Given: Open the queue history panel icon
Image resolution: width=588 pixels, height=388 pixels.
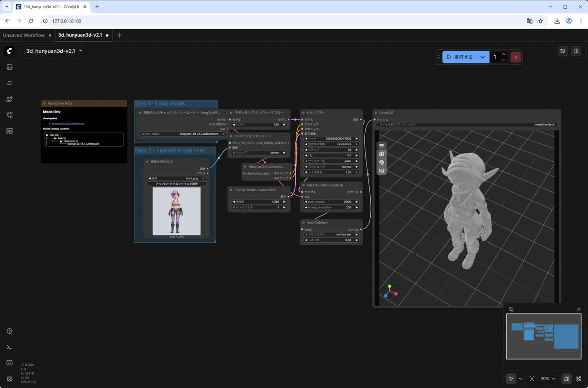Looking at the screenshot, I should [563, 51].
